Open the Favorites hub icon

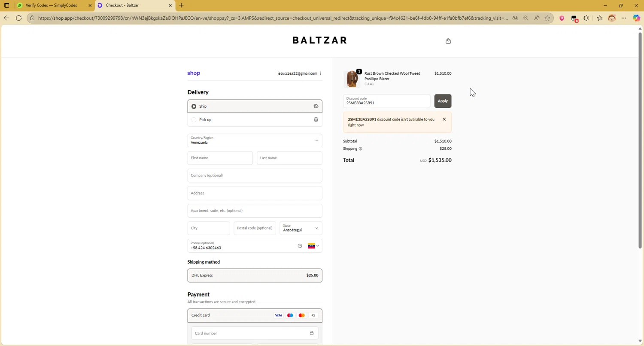coord(599,18)
